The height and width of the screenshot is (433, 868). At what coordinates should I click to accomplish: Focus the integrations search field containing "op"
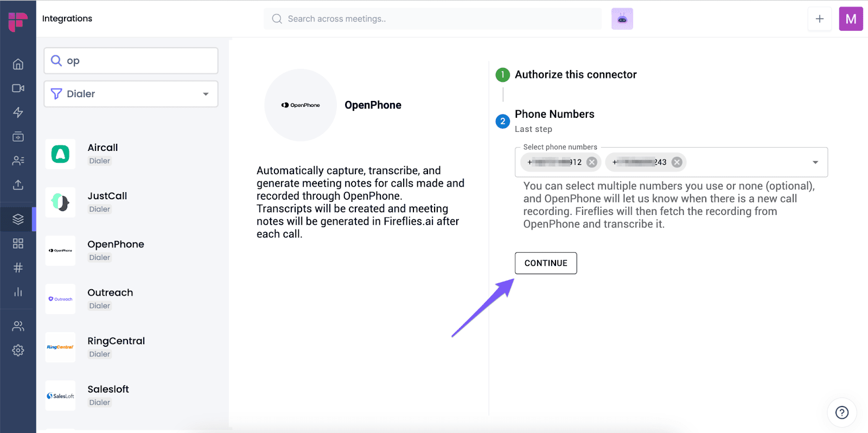(131, 61)
